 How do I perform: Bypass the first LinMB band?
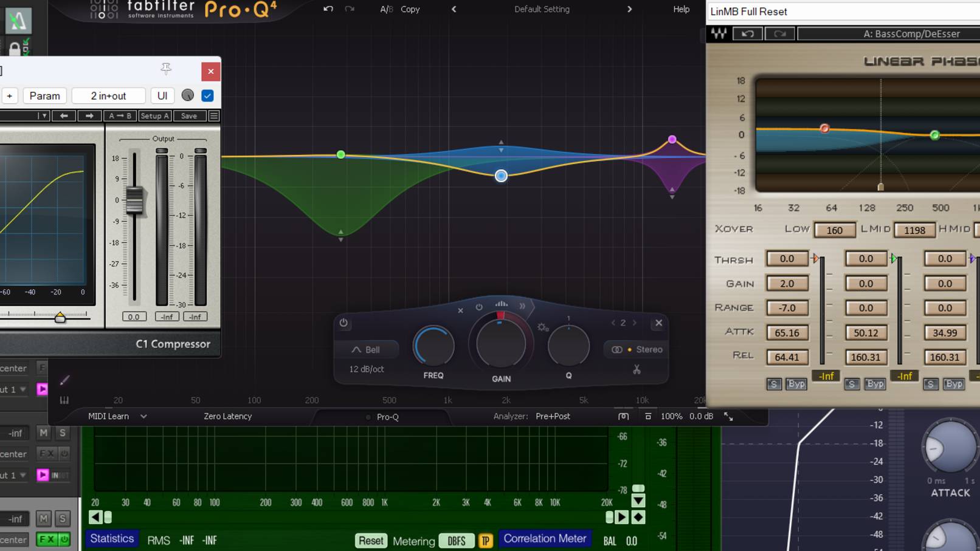(796, 384)
